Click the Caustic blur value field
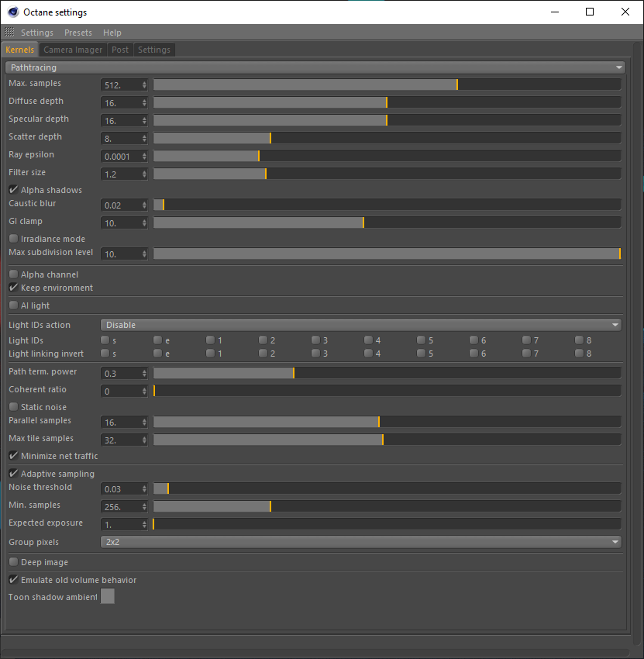Image resolution: width=644 pixels, height=659 pixels. point(121,205)
